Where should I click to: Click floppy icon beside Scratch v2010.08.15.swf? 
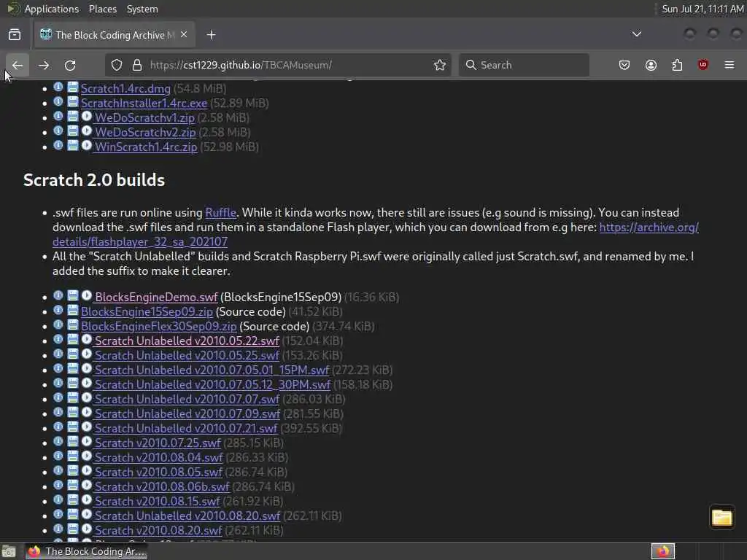72,500
